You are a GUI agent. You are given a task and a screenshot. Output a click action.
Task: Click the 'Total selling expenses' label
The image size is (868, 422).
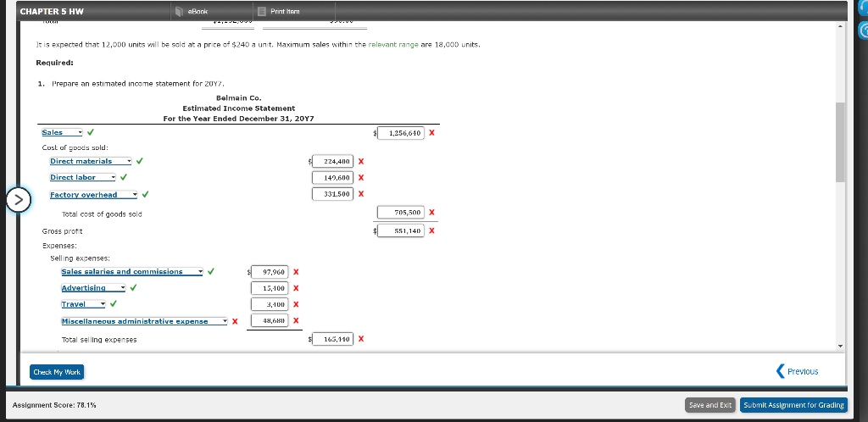click(x=99, y=340)
